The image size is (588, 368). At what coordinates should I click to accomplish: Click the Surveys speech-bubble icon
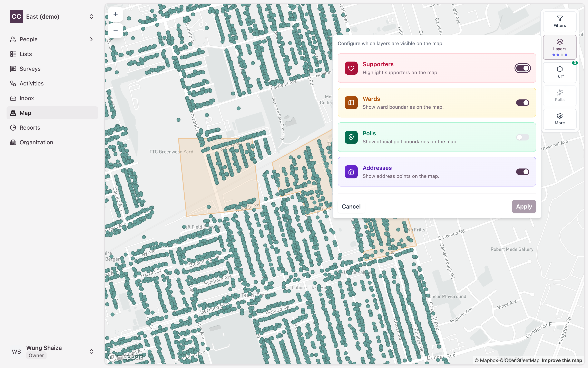[13, 69]
